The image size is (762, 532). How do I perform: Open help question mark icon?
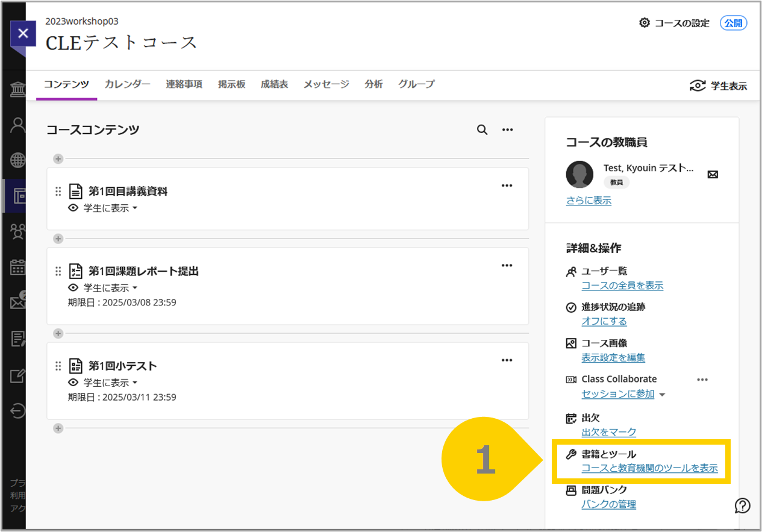(743, 505)
